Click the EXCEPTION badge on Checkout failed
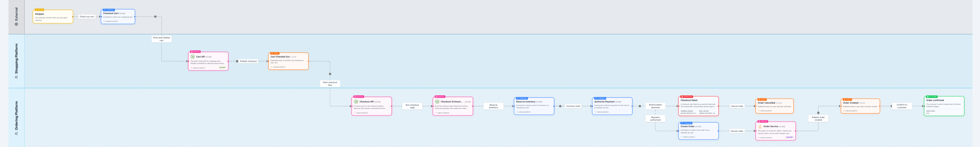Image resolution: width=980 pixels, height=147 pixels. (x=687, y=97)
